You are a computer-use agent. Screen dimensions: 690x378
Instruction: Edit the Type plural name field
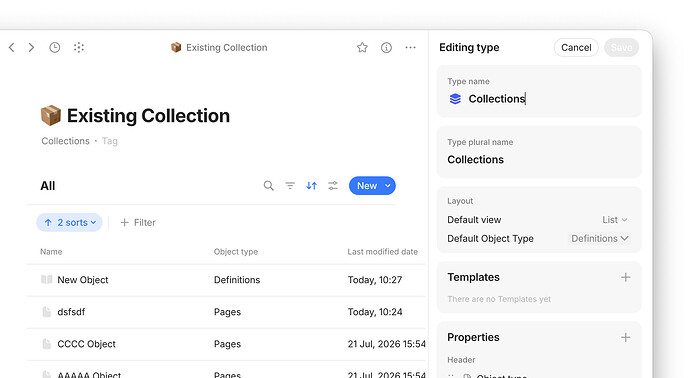coord(539,159)
